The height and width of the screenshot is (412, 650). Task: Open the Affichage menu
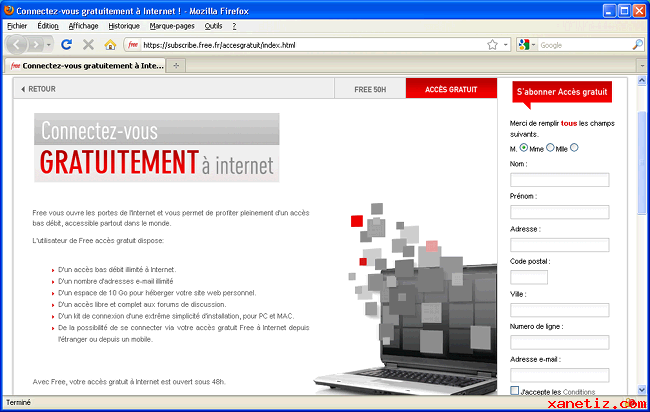click(x=83, y=26)
